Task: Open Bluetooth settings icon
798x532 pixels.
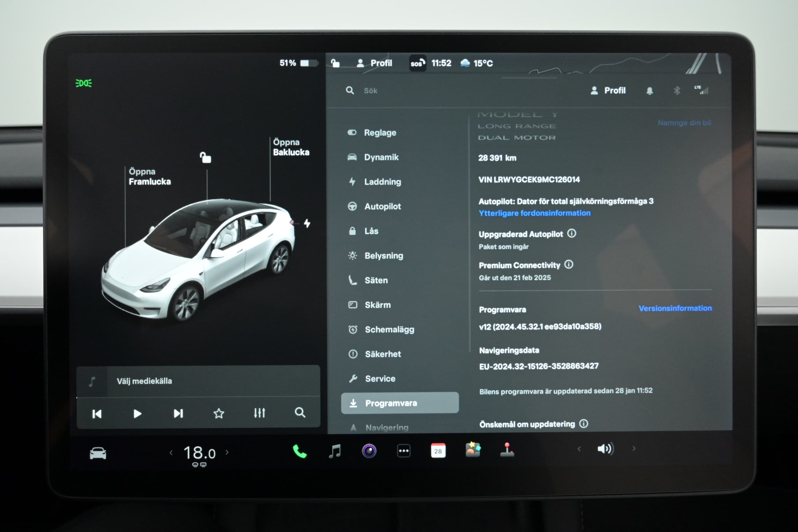Action: 676,91
